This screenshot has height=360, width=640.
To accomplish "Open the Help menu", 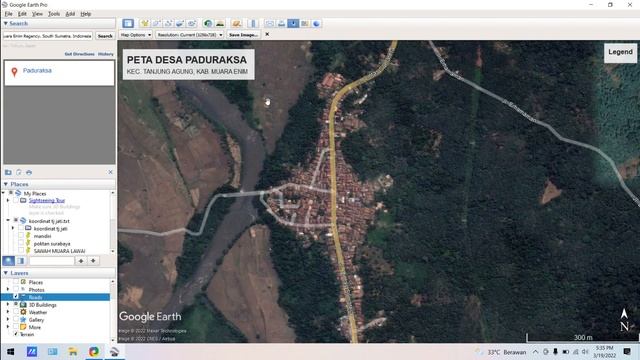I will pos(86,14).
